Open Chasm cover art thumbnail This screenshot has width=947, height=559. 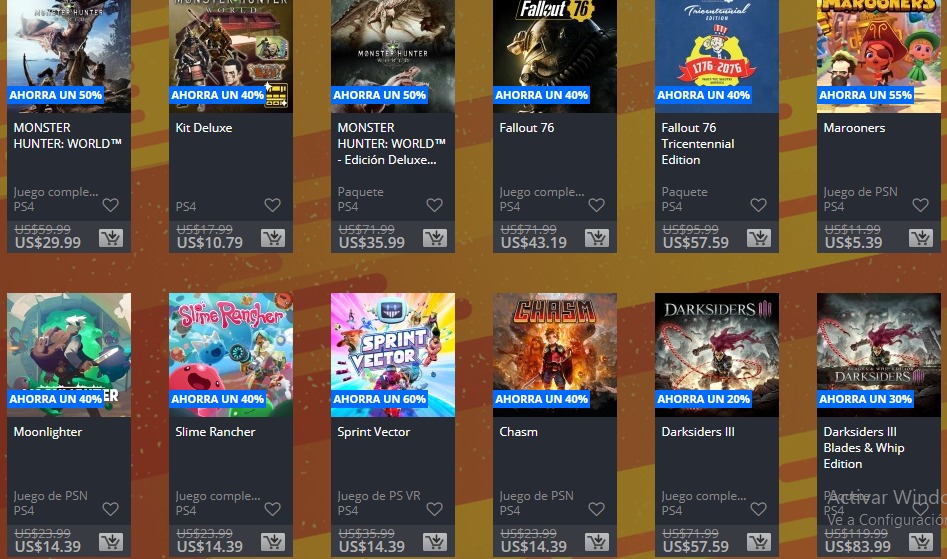(x=554, y=355)
